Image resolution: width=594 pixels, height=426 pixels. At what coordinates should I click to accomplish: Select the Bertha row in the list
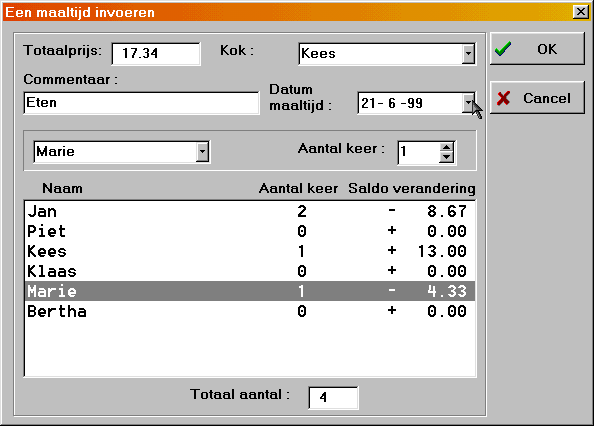[250, 311]
